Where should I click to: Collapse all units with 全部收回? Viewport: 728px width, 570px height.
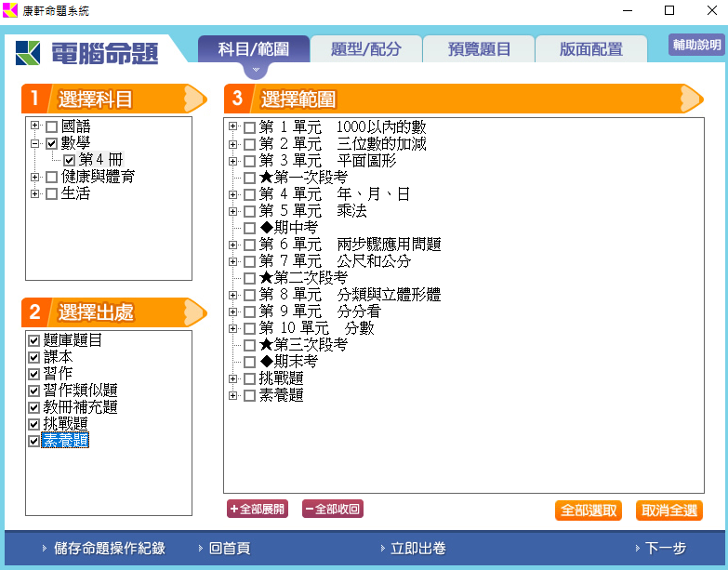pos(332,509)
